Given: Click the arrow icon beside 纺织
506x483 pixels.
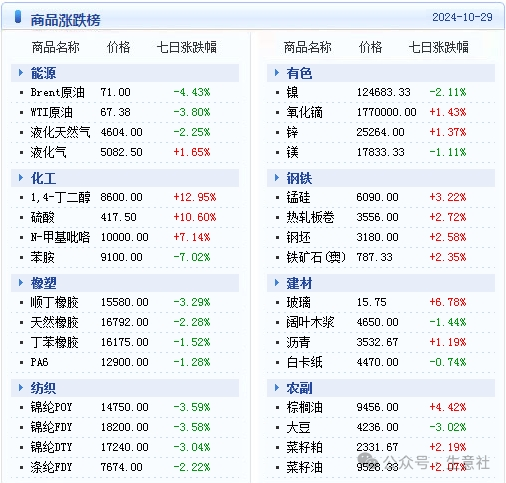Looking at the screenshot, I should click(x=21, y=388).
